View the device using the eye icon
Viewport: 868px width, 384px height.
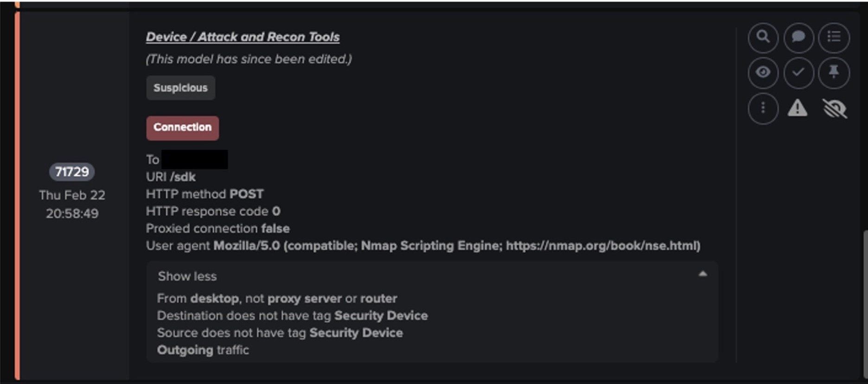click(x=763, y=72)
